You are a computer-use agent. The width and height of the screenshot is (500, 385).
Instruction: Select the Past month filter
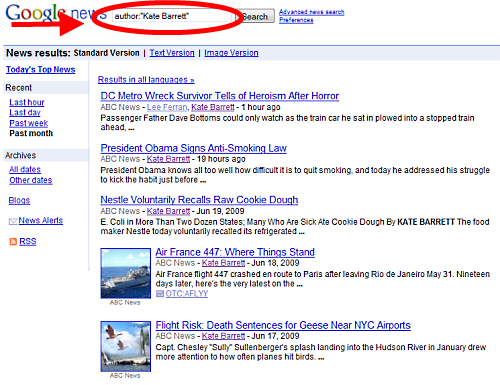click(31, 133)
